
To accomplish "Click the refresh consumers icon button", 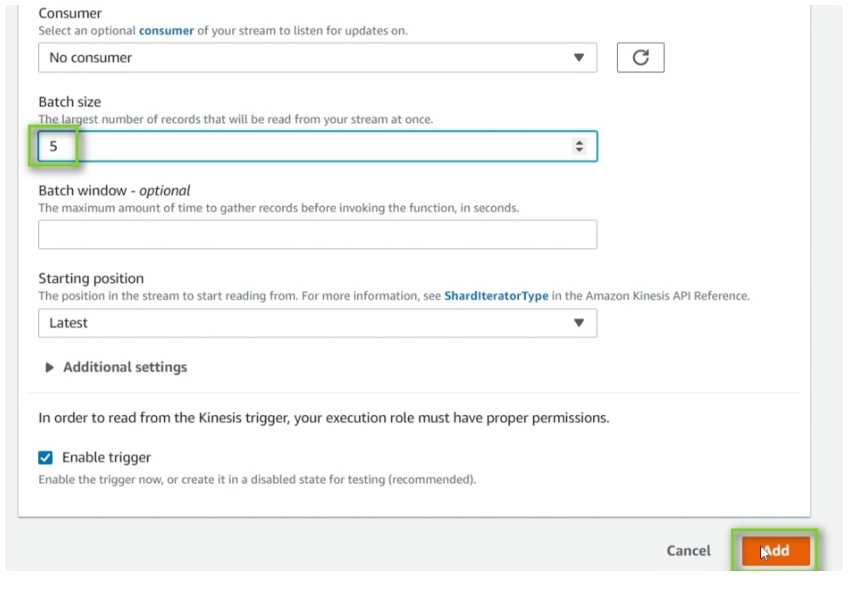I will 640,58.
